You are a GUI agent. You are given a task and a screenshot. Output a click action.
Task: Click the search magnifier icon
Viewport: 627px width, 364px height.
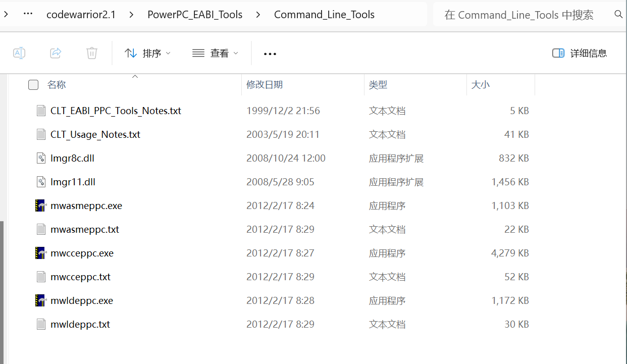tap(618, 14)
